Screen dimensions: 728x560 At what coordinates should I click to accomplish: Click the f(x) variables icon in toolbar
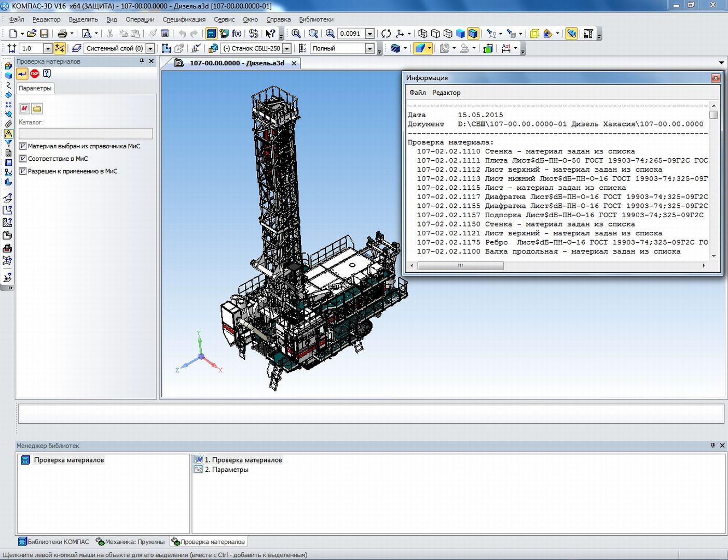click(x=237, y=34)
